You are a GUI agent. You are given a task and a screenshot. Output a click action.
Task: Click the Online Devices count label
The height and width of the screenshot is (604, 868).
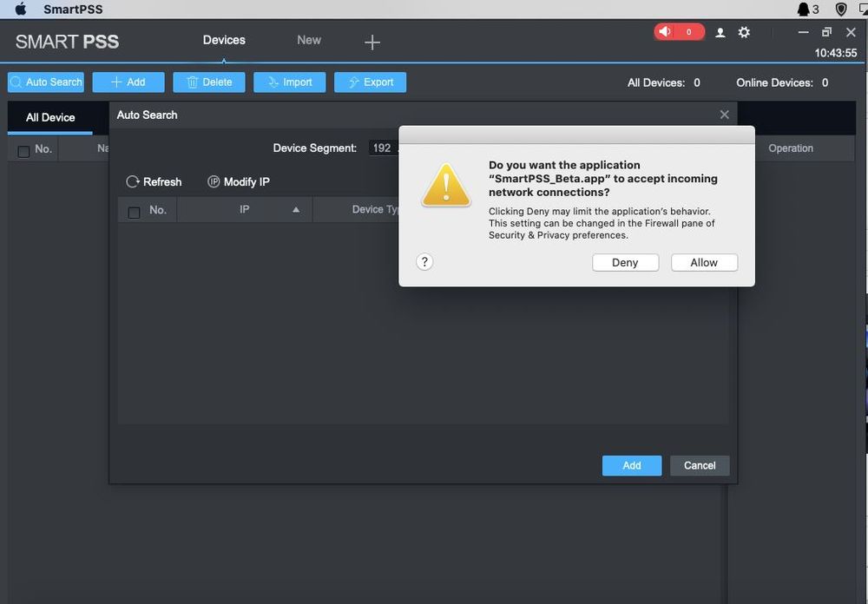tap(782, 82)
